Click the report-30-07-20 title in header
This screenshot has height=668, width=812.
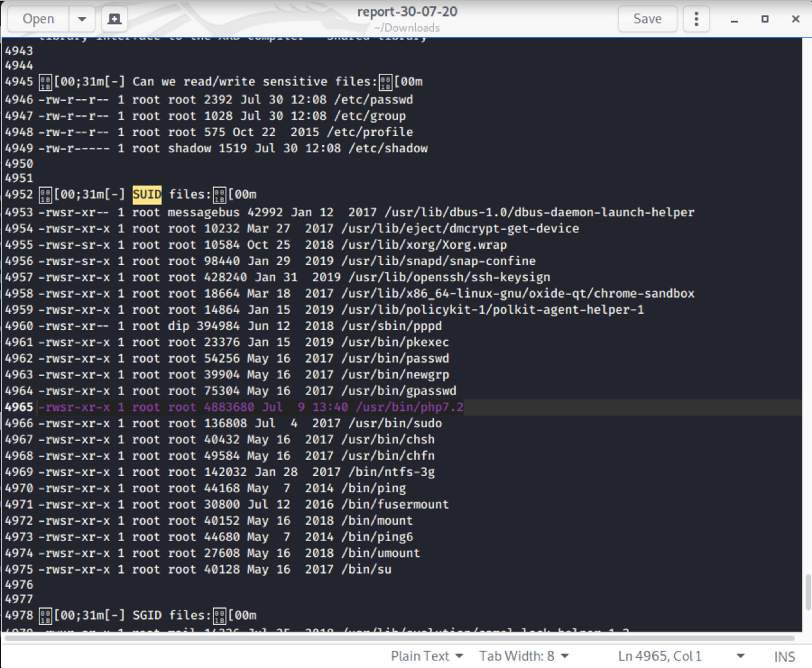point(407,12)
